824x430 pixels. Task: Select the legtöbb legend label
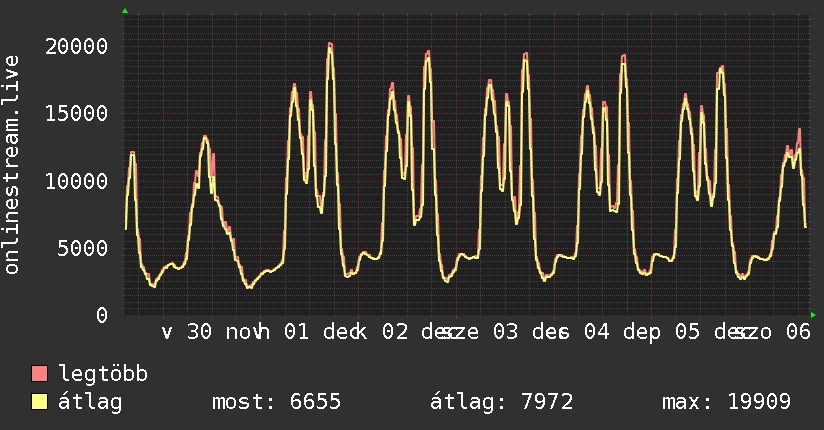(x=104, y=374)
